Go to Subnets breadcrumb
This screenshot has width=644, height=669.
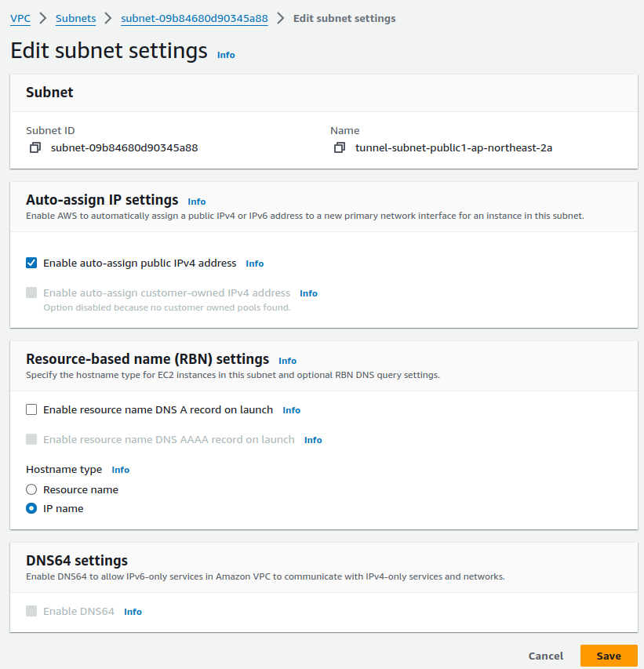pos(76,18)
